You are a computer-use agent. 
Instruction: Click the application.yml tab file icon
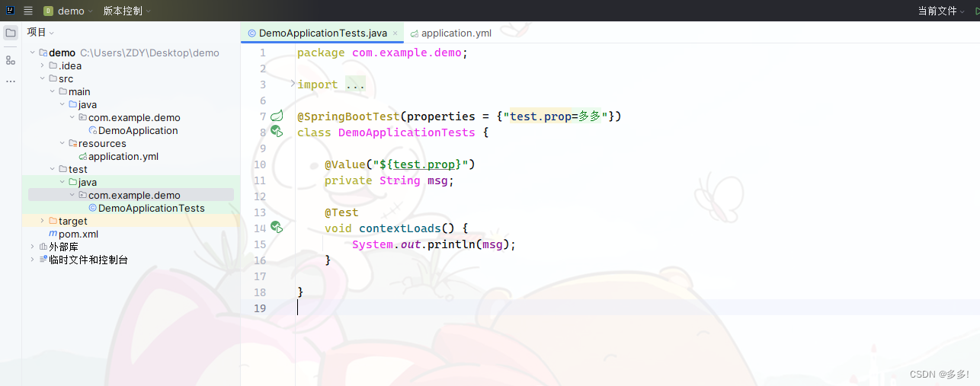pos(415,33)
